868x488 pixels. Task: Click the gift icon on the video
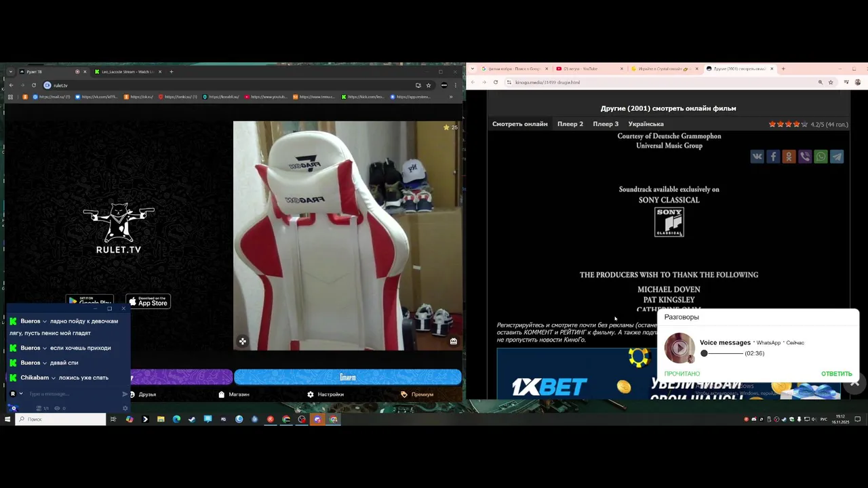(x=454, y=342)
